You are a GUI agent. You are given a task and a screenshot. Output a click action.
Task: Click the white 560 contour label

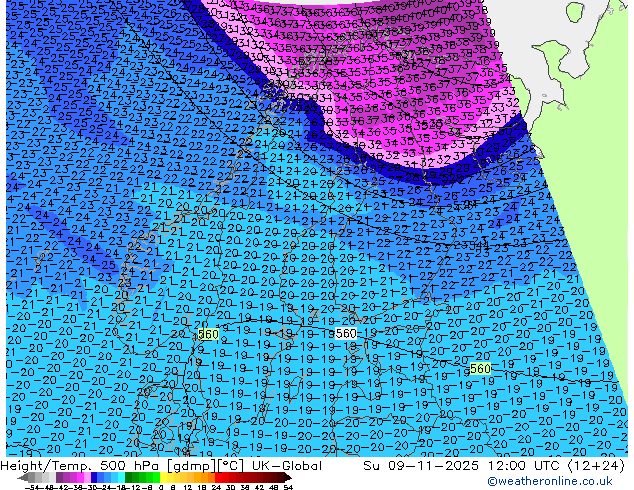pos(346,333)
